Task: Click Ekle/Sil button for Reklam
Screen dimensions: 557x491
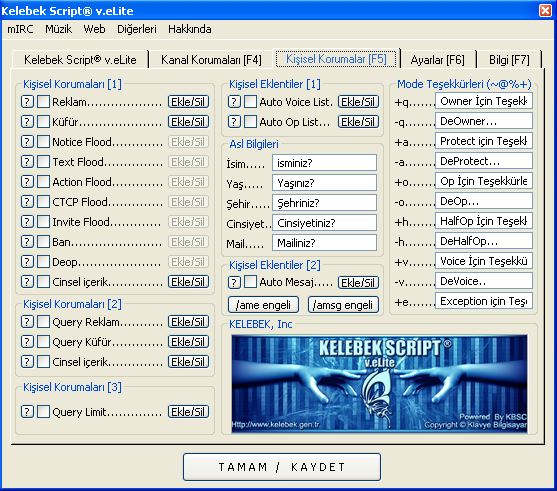Action: [188, 102]
